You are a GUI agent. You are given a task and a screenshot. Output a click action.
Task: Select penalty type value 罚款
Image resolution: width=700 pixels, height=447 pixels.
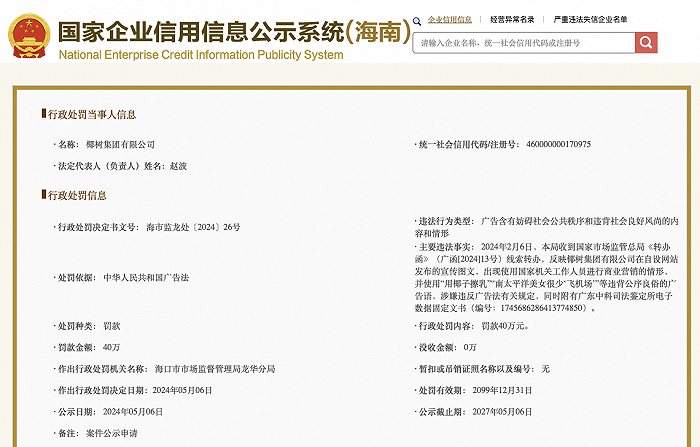(112, 326)
